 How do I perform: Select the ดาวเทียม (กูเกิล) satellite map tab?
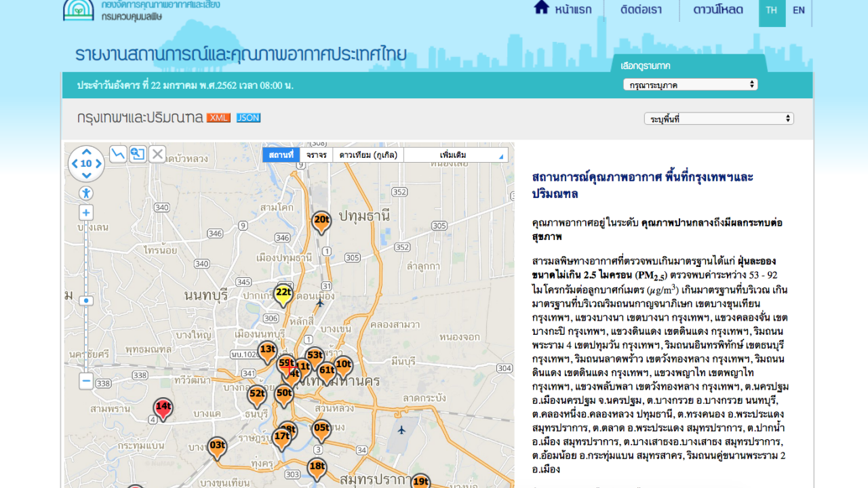pos(368,155)
